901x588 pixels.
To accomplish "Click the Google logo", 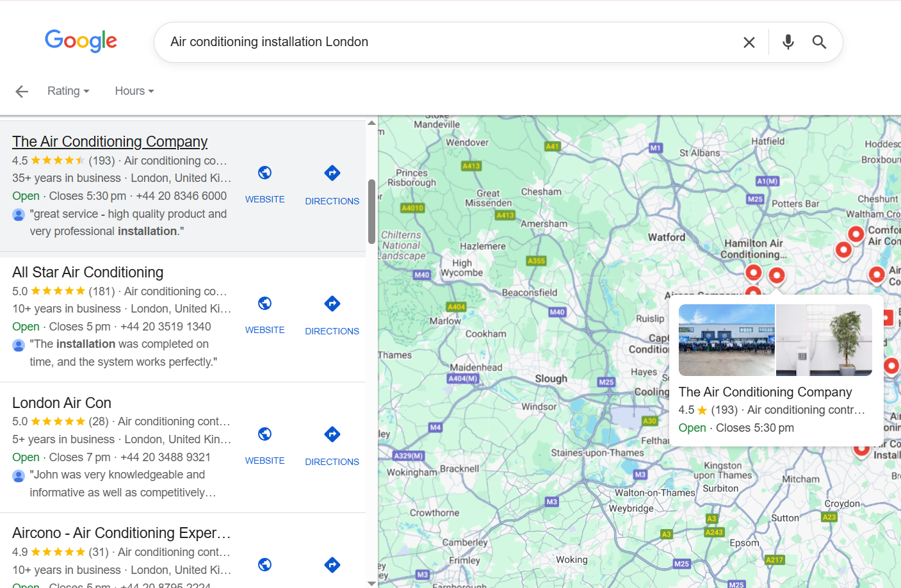I will (81, 41).
